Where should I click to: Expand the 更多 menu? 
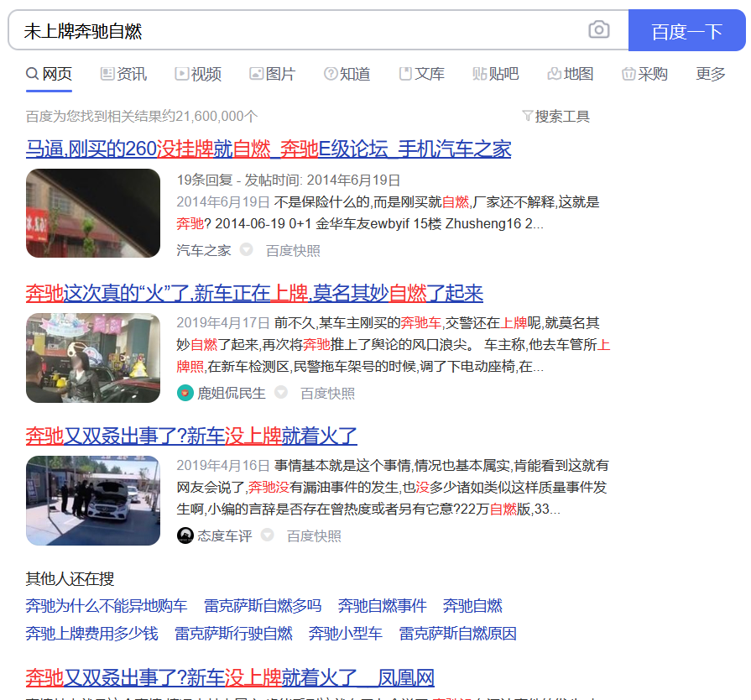(710, 74)
